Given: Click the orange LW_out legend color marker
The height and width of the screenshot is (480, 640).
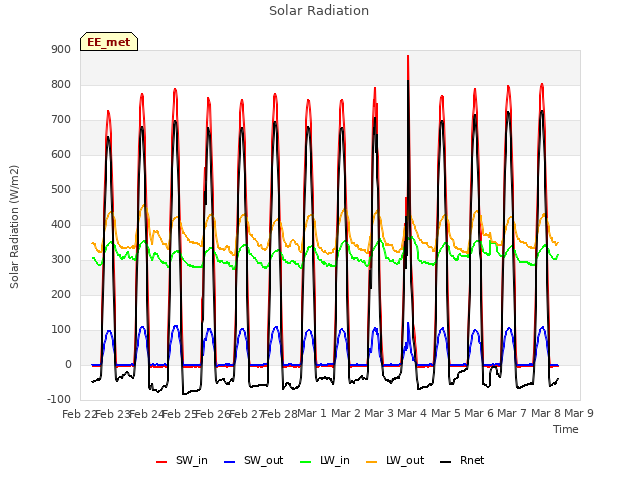Looking at the screenshot, I should 372,462.
